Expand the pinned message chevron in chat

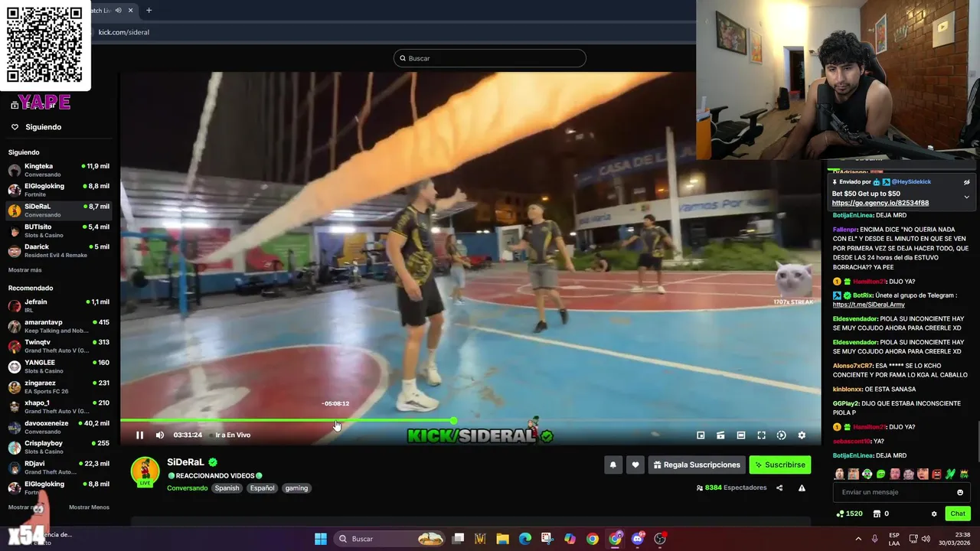coord(966,197)
